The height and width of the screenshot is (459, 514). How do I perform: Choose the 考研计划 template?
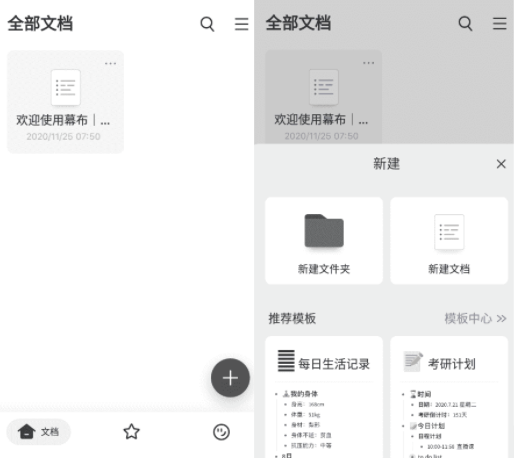point(449,397)
